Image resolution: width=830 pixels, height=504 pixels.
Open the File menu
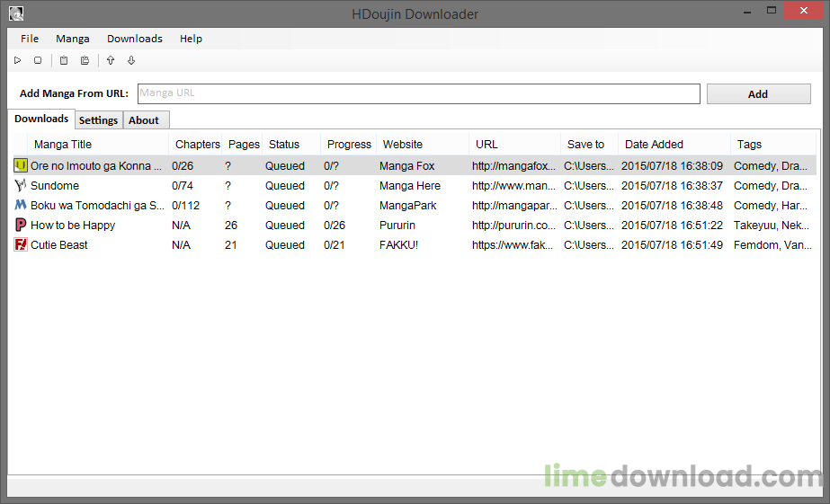30,39
